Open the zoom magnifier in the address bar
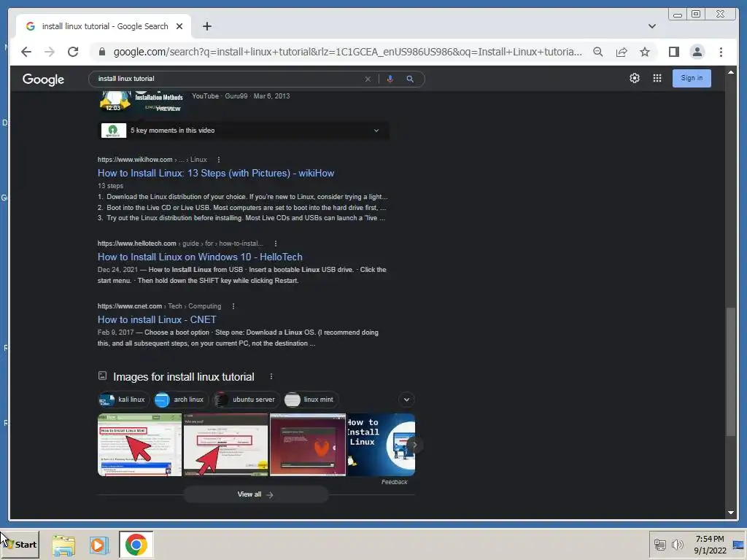This screenshot has width=747, height=560. (x=598, y=52)
